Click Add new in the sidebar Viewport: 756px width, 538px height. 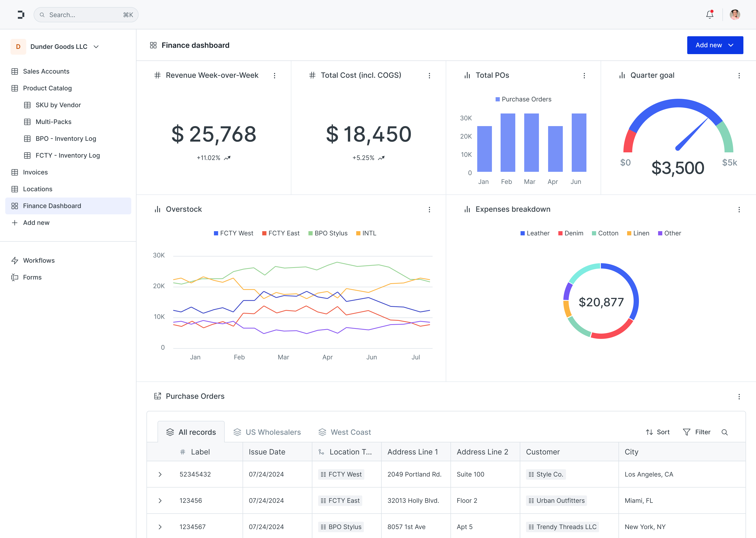point(36,223)
